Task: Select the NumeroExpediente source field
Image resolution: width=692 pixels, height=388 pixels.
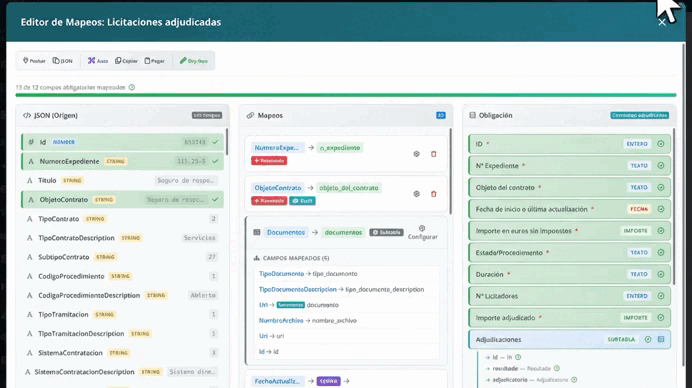Action: pyautogui.click(x=122, y=161)
